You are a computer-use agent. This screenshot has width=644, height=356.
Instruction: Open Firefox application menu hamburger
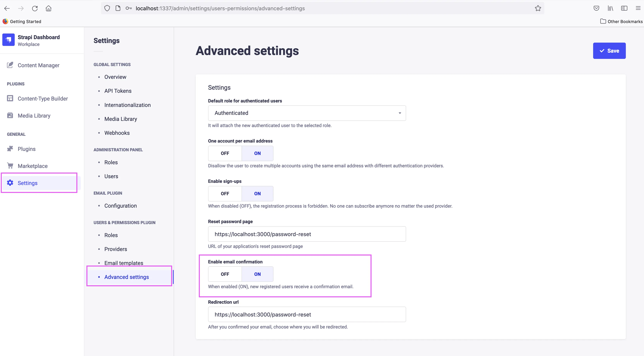[638, 8]
